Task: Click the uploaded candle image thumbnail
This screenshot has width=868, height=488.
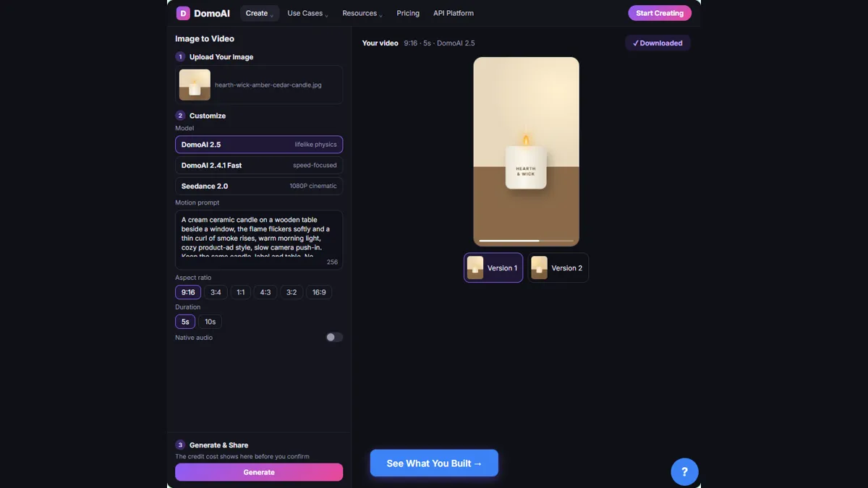Action: (x=195, y=85)
